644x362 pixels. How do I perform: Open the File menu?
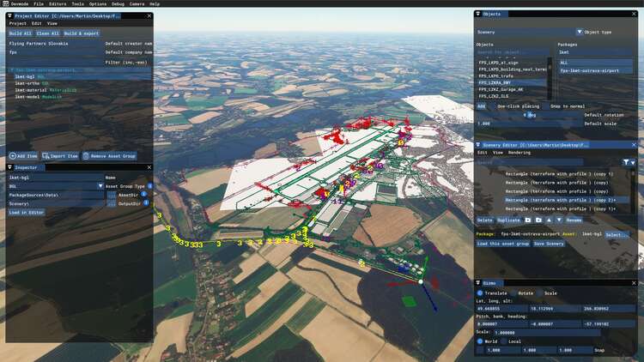pyautogui.click(x=39, y=3)
